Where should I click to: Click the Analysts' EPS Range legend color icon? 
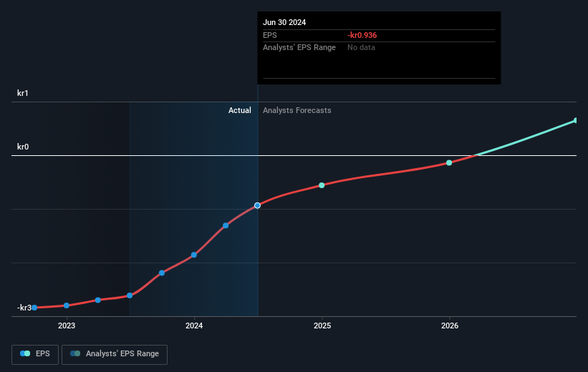75,353
